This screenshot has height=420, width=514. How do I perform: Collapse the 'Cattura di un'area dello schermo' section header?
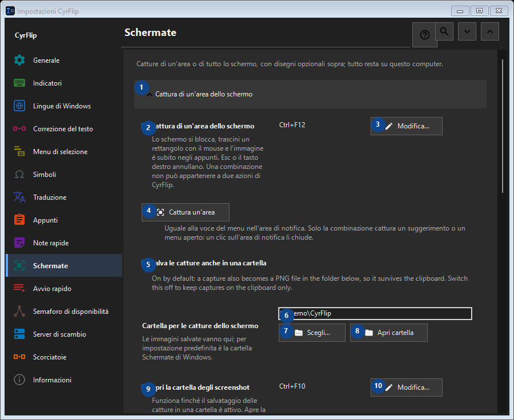pos(310,94)
